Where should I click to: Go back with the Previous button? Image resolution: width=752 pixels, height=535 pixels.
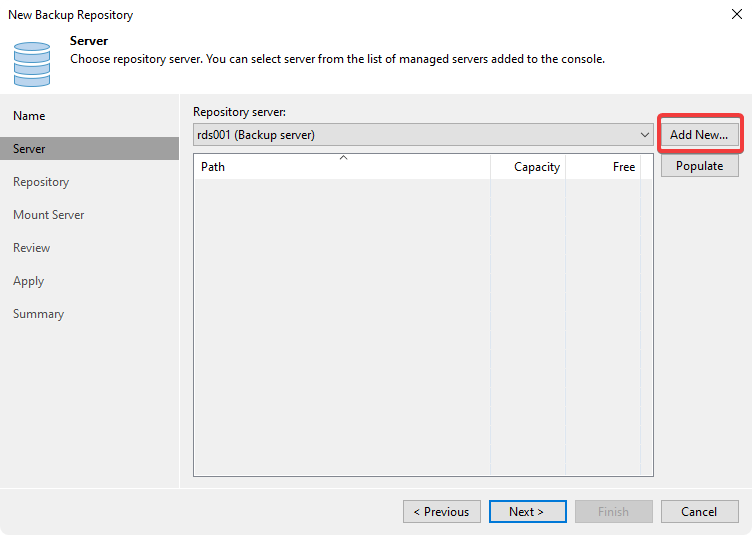click(x=442, y=512)
